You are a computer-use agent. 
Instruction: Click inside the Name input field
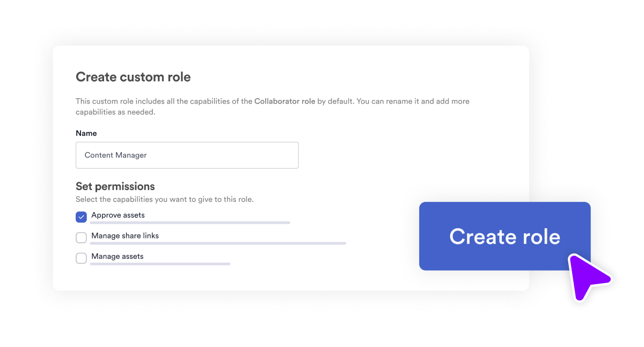tap(187, 155)
